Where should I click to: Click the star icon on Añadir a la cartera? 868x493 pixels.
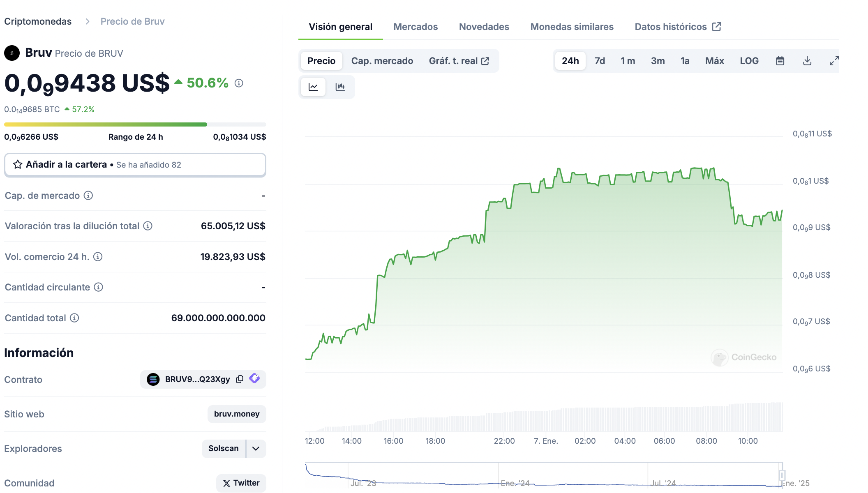click(18, 165)
